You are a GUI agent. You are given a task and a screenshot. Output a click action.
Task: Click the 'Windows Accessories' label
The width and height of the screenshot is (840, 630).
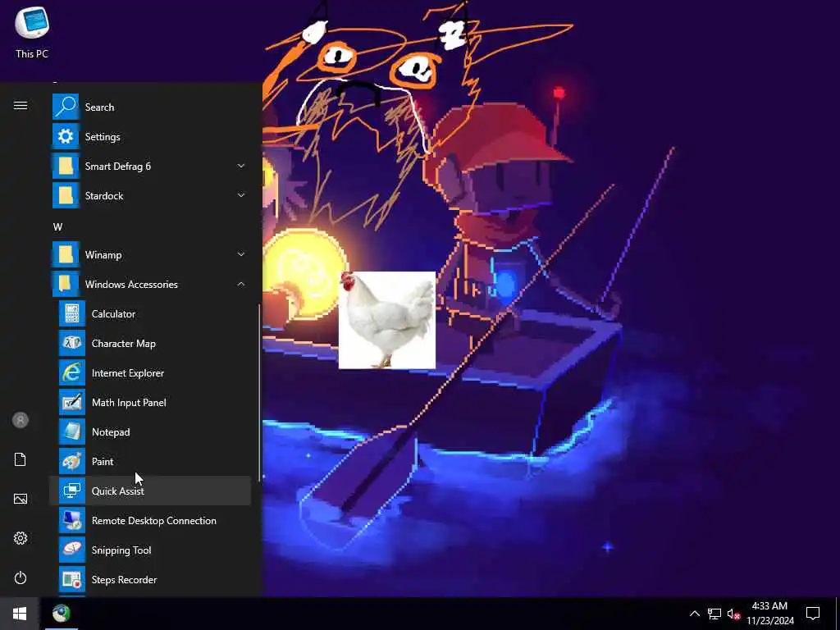131,285
